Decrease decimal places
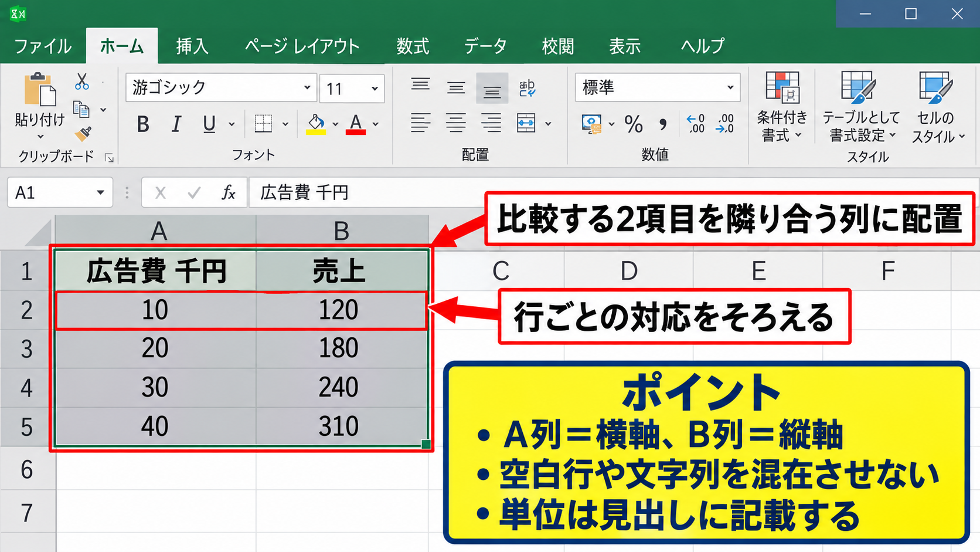This screenshot has height=552, width=980. pyautogui.click(x=725, y=123)
